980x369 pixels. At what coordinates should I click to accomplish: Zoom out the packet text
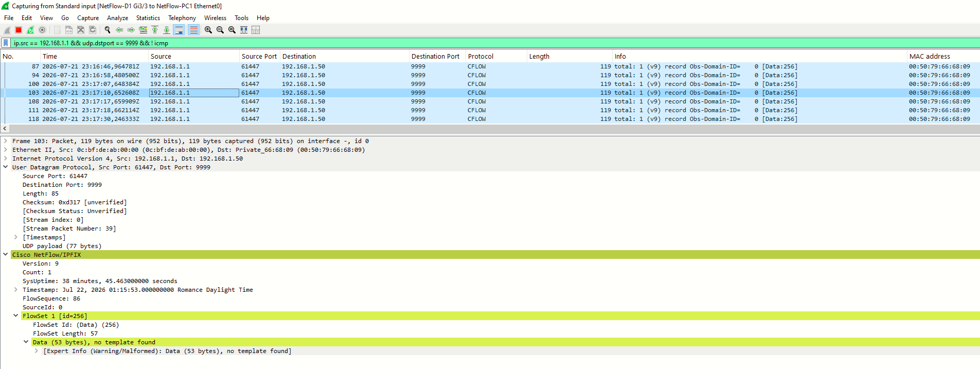tap(220, 30)
